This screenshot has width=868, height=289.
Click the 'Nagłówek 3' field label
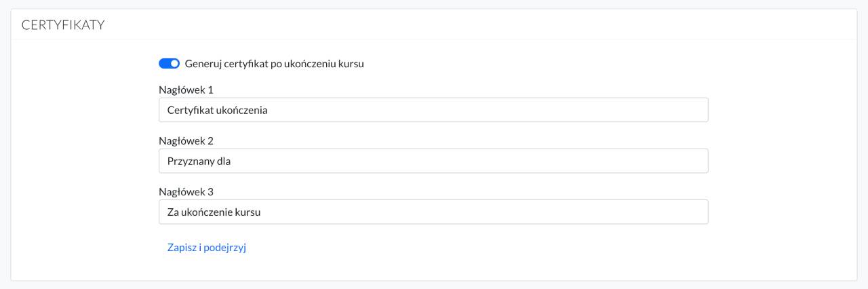pyautogui.click(x=186, y=192)
